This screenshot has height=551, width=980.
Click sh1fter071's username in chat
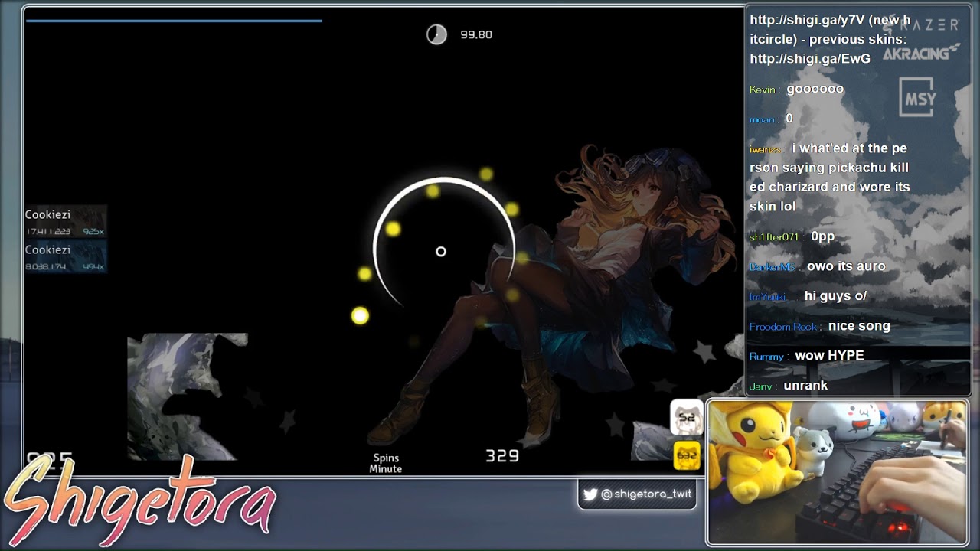[x=774, y=237]
